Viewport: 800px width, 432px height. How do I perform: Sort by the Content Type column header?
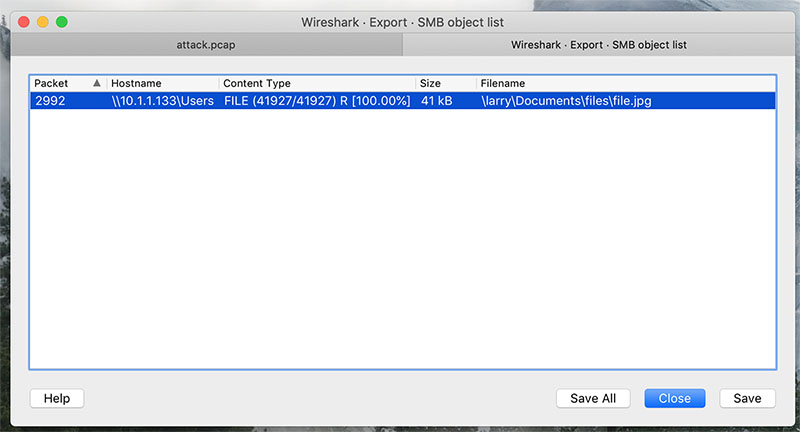click(317, 83)
